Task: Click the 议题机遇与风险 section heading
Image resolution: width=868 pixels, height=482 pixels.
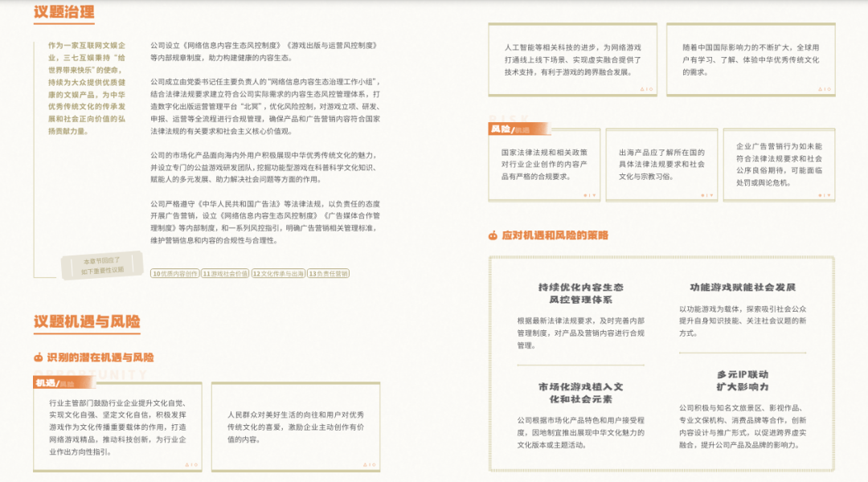Action: tap(87, 321)
